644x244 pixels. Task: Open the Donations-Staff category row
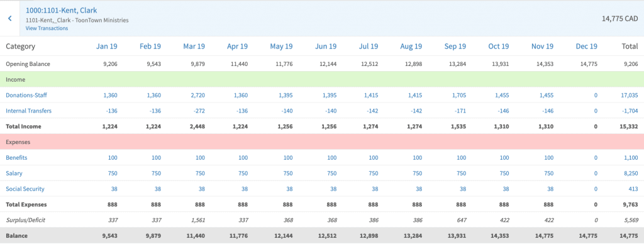click(x=26, y=95)
